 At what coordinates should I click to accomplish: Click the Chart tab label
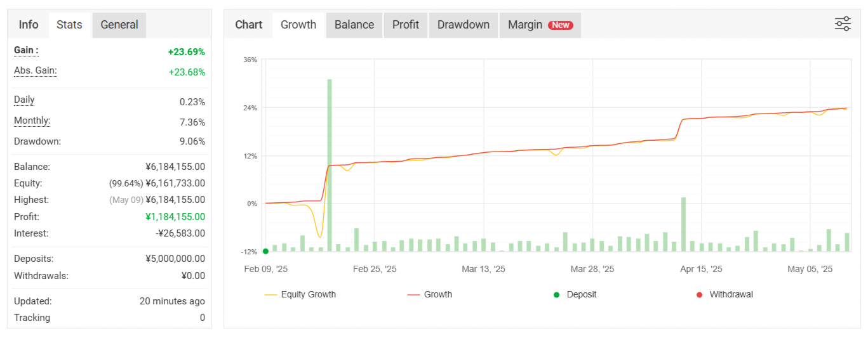[249, 25]
